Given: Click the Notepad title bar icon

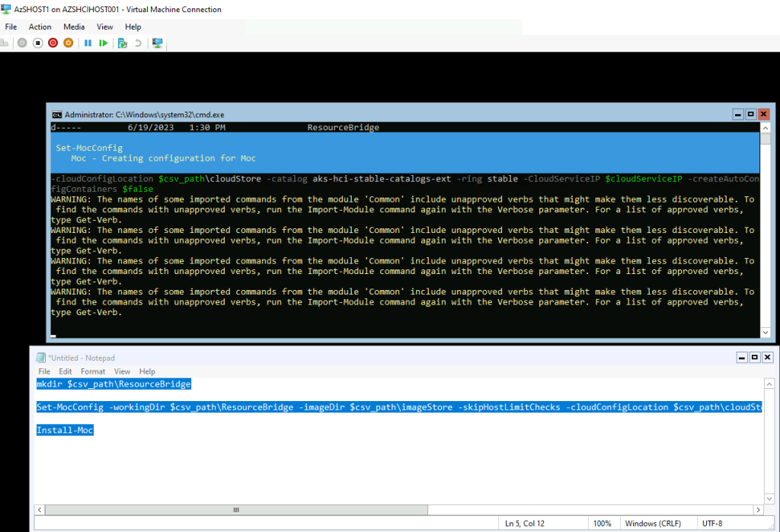Looking at the screenshot, I should pos(41,358).
